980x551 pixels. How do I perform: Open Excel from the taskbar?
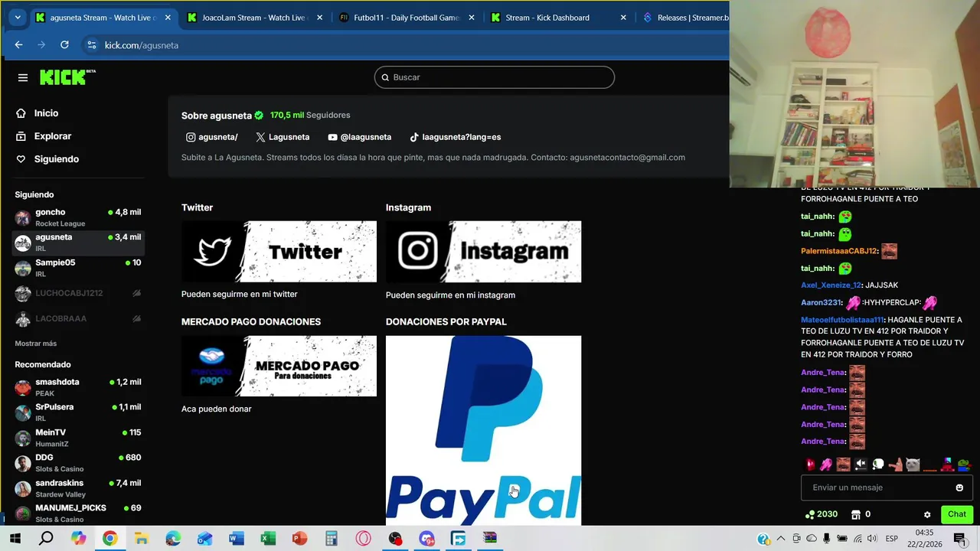[x=268, y=539]
